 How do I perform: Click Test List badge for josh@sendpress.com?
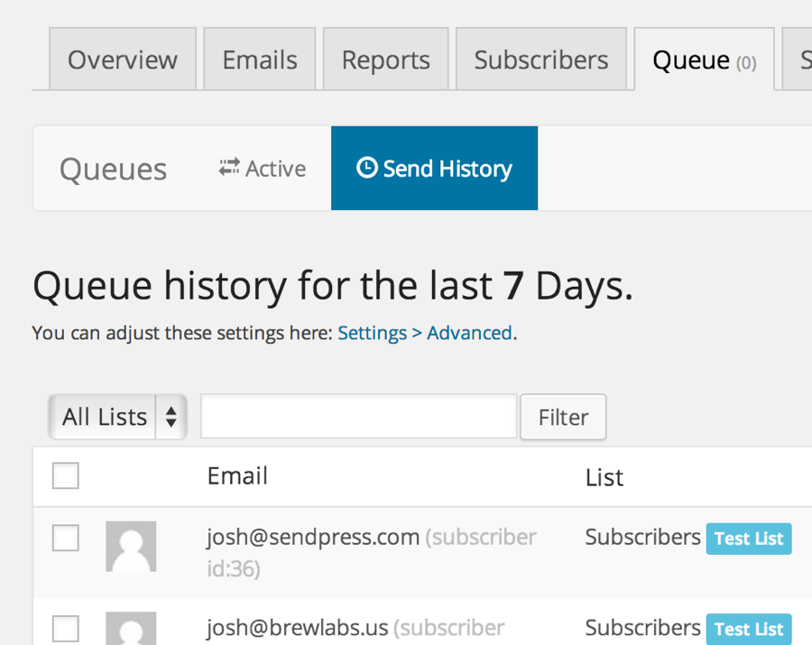(x=749, y=539)
